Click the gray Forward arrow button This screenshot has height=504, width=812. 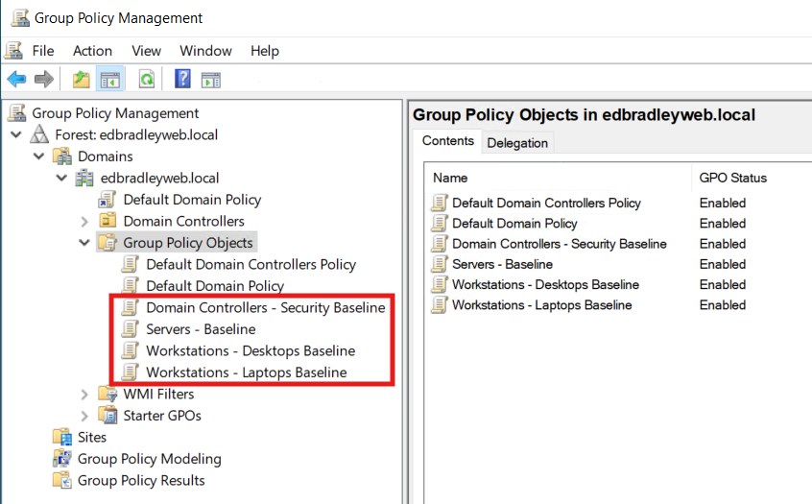[x=43, y=80]
